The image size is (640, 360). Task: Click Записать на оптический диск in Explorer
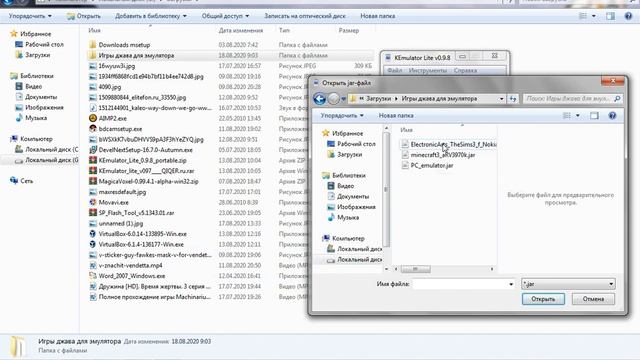304,16
